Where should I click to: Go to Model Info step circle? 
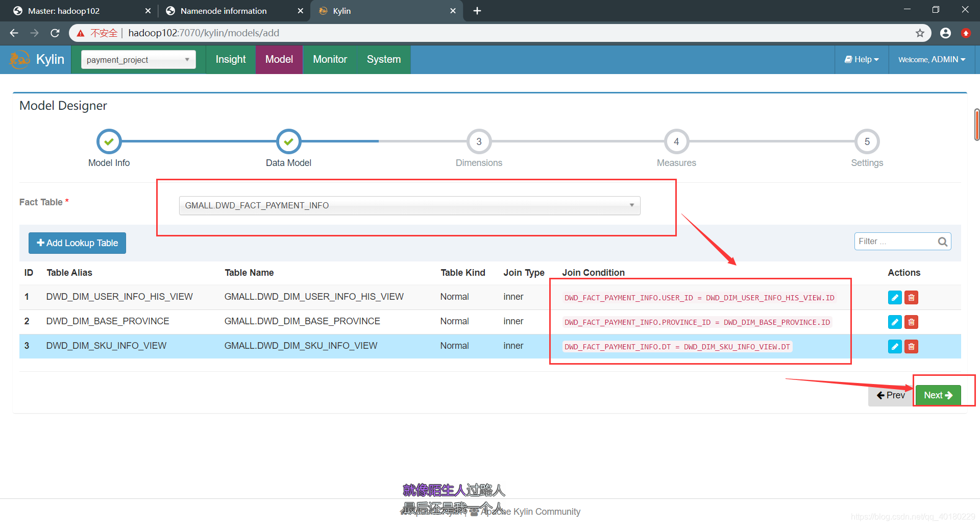tap(109, 141)
